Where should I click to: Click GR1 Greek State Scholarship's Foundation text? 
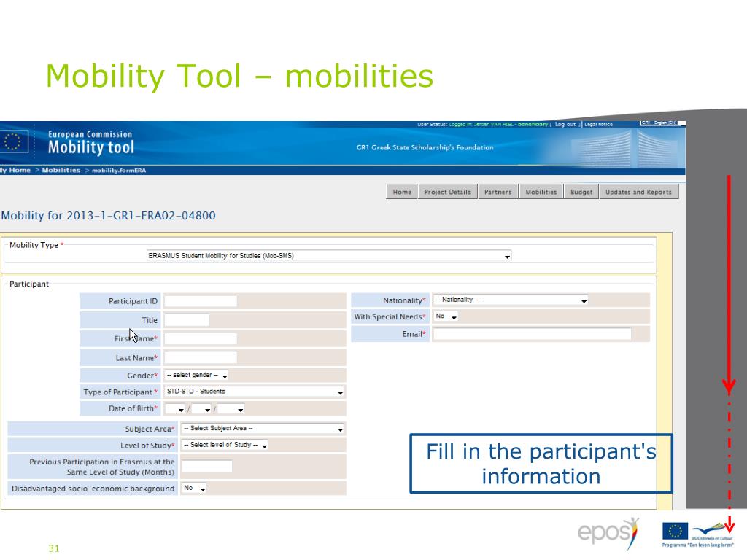pos(425,147)
